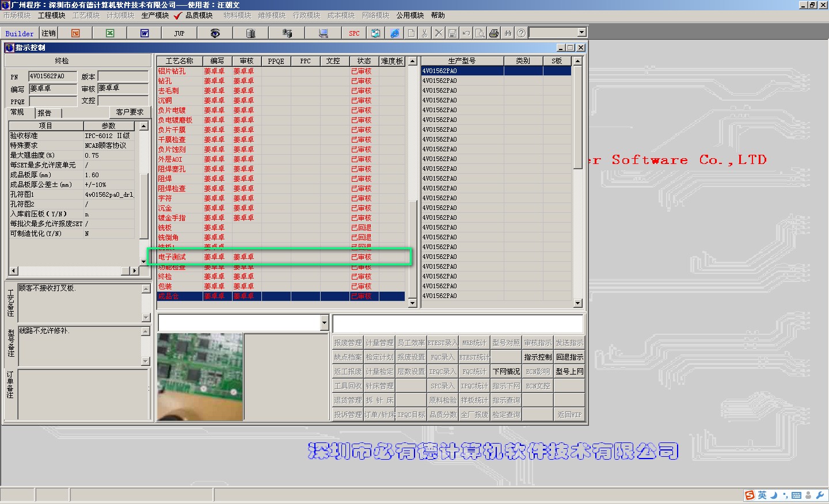Click the 生产型号 column header
Viewport: 829px width, 504px height.
[462, 61]
